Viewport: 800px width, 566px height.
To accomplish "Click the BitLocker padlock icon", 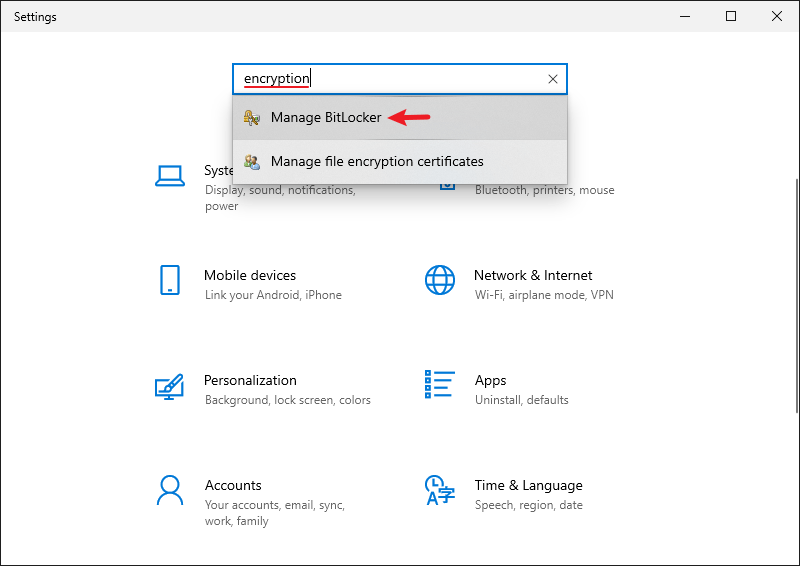I will click(x=252, y=118).
